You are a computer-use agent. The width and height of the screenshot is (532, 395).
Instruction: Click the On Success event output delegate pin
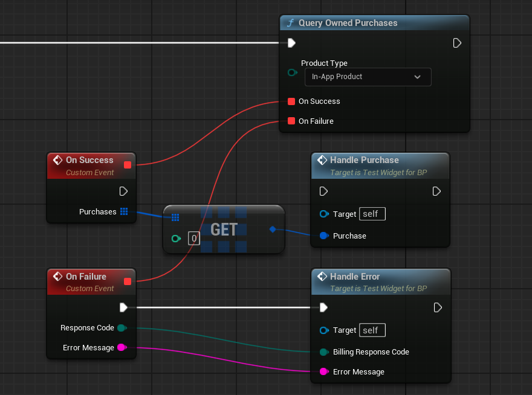(x=128, y=165)
